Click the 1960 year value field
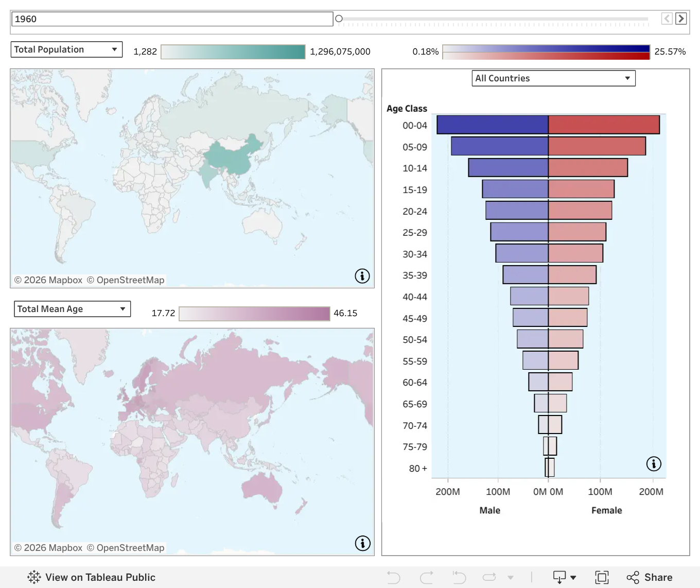Viewport: 700px width, 588px height. [172, 19]
